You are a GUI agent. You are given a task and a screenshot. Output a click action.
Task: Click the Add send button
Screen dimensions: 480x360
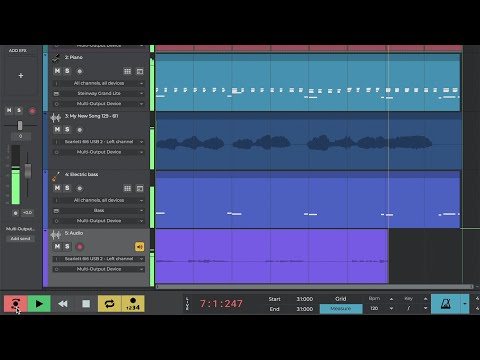[x=20, y=239]
